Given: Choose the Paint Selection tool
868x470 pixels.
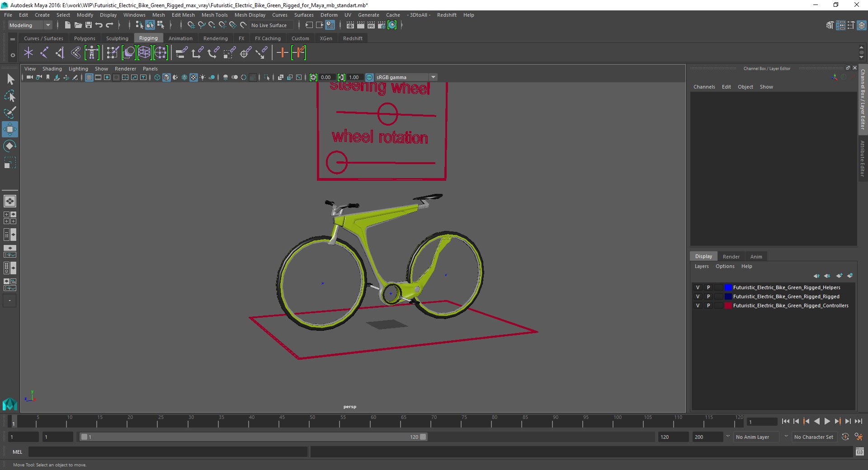Looking at the screenshot, I should [x=10, y=113].
